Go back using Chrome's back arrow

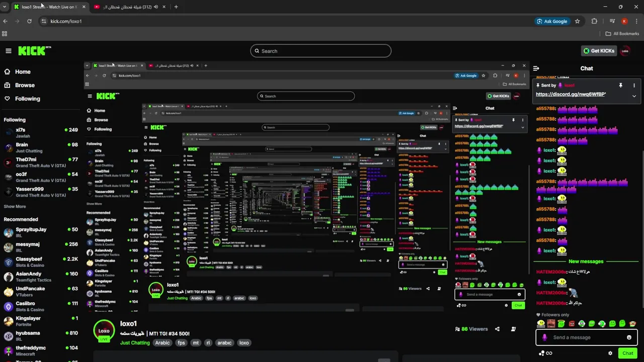[x=5, y=21]
